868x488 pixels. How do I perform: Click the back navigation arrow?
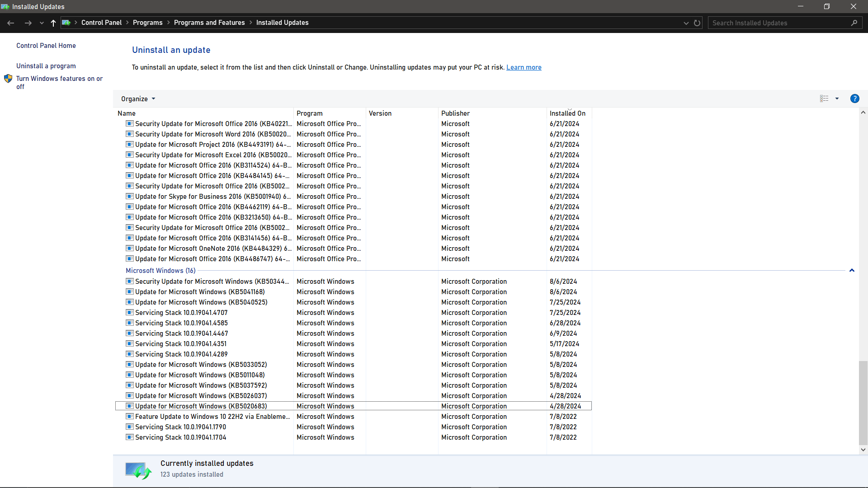coord(11,23)
